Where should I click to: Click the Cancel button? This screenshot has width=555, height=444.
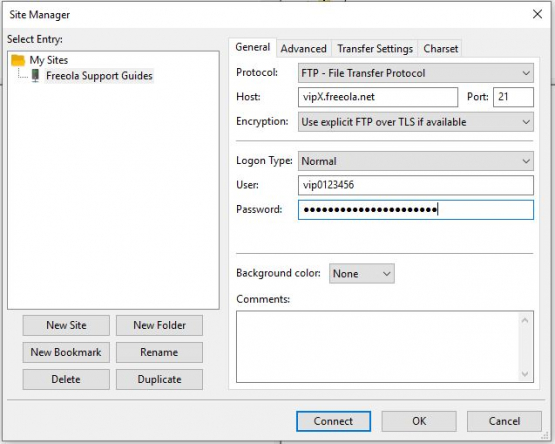[x=504, y=421]
